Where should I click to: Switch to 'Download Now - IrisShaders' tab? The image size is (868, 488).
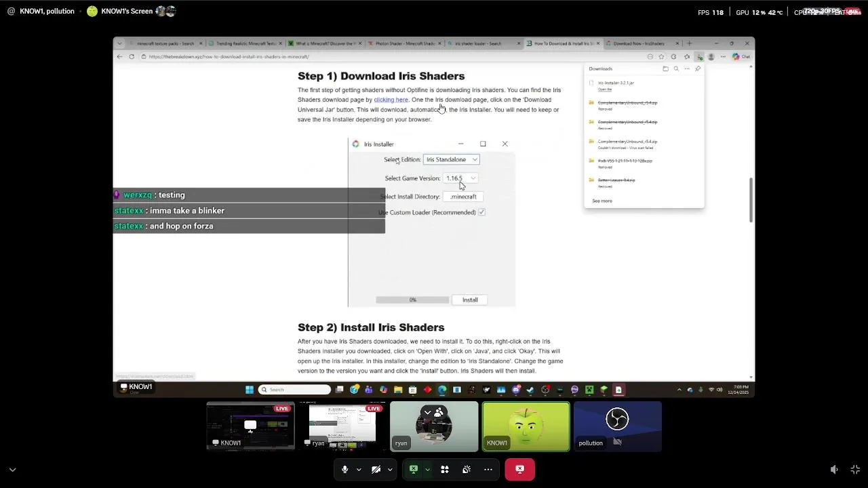[643, 43]
